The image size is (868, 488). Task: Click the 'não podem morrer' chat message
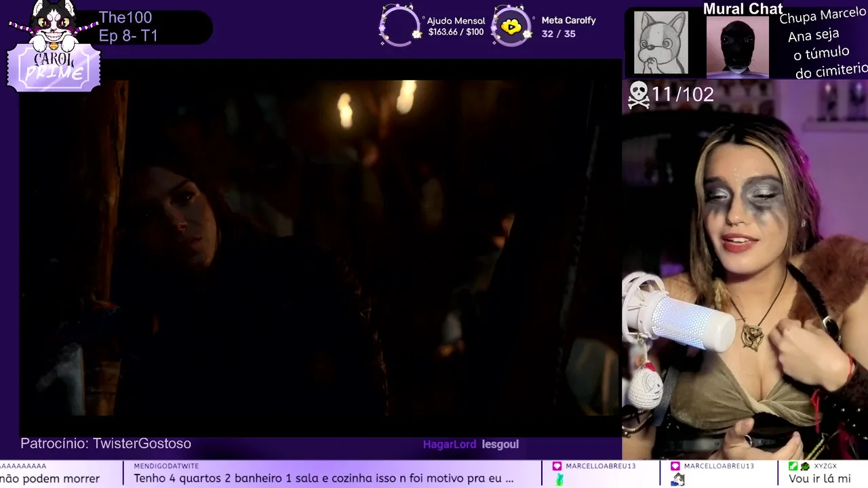click(50, 479)
